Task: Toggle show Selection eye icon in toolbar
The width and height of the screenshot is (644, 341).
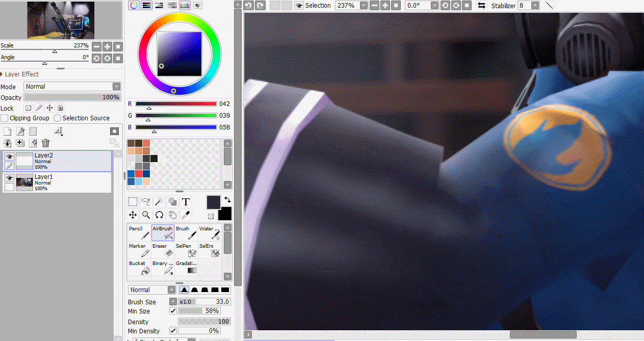Action: coord(299,5)
